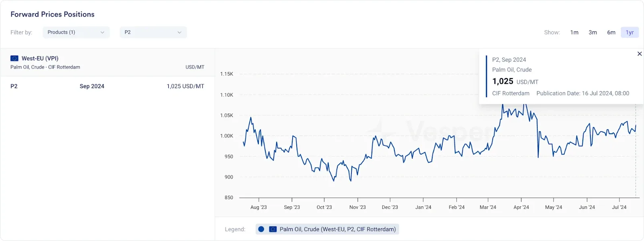This screenshot has width=644, height=241.
Task: Open the P2 position dropdown
Action: click(153, 32)
